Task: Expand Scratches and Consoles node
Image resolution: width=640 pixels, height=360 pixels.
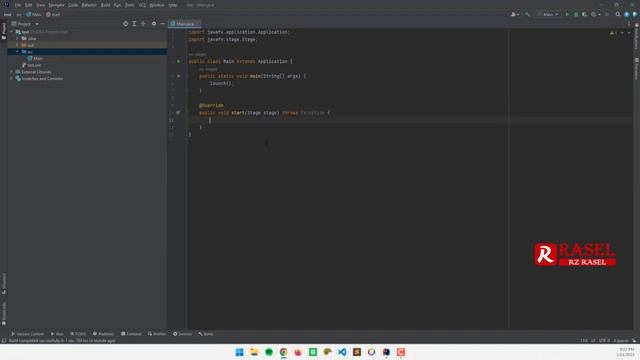Action: [x=11, y=78]
